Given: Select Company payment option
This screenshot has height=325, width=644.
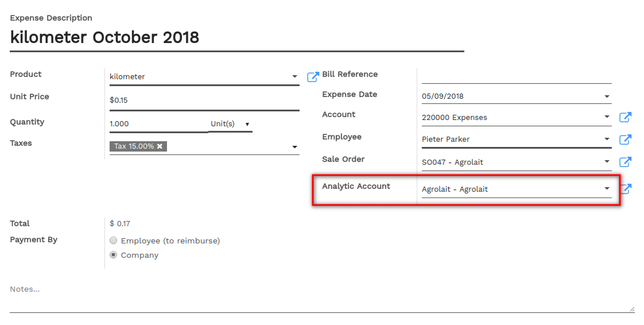Looking at the screenshot, I should tap(113, 255).
